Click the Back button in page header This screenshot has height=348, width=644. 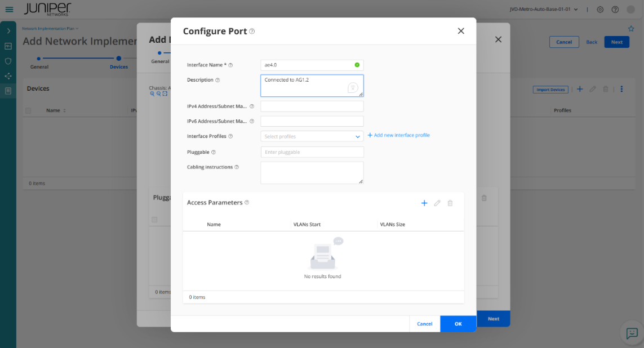592,42
